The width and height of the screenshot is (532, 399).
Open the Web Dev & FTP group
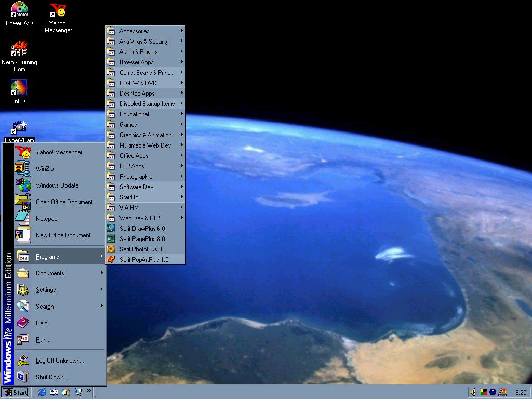click(145, 218)
